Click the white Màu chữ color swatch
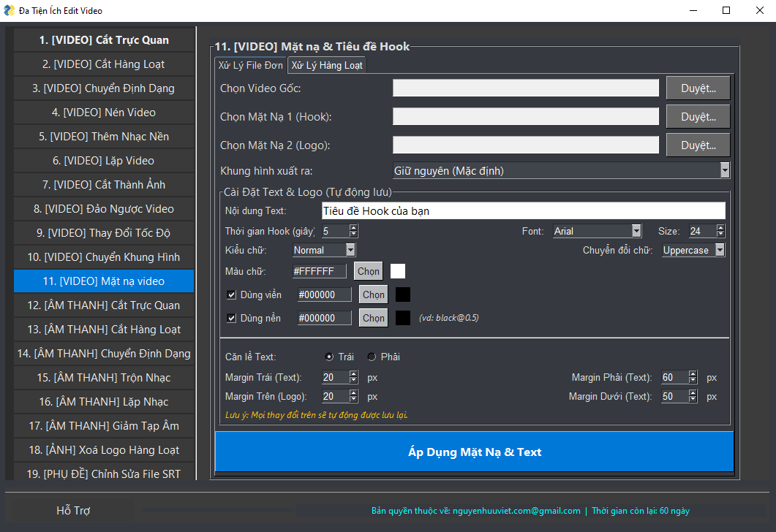 [398, 271]
